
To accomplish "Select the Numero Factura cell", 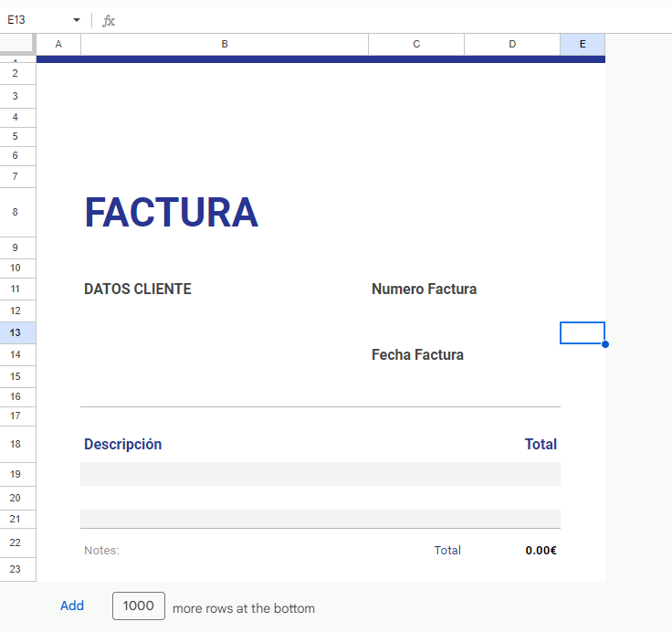I will pyautogui.click(x=424, y=290).
